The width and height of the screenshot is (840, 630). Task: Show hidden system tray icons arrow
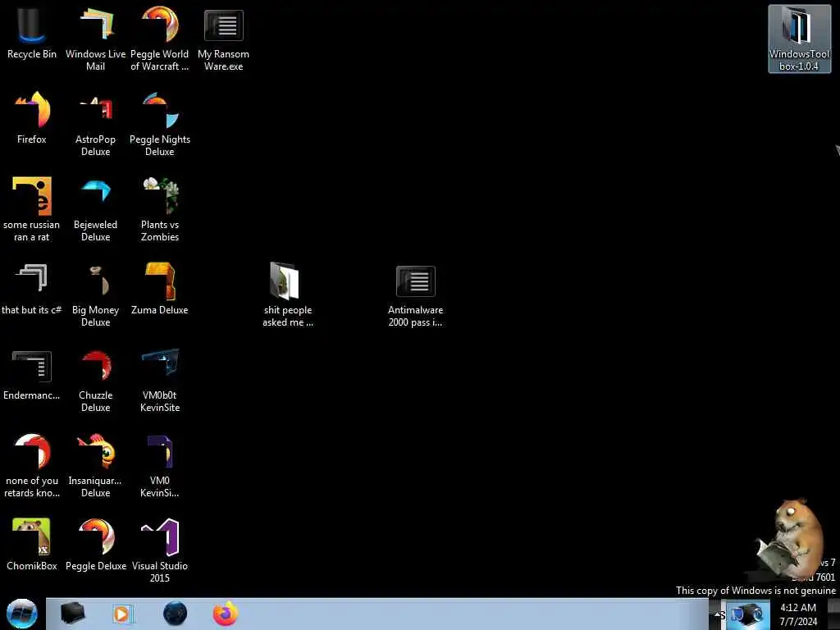point(717,614)
